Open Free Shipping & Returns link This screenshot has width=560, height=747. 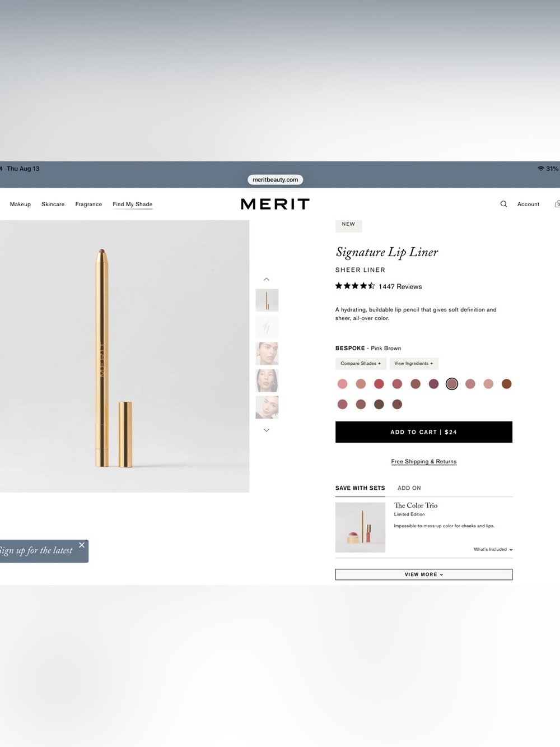pos(424,462)
